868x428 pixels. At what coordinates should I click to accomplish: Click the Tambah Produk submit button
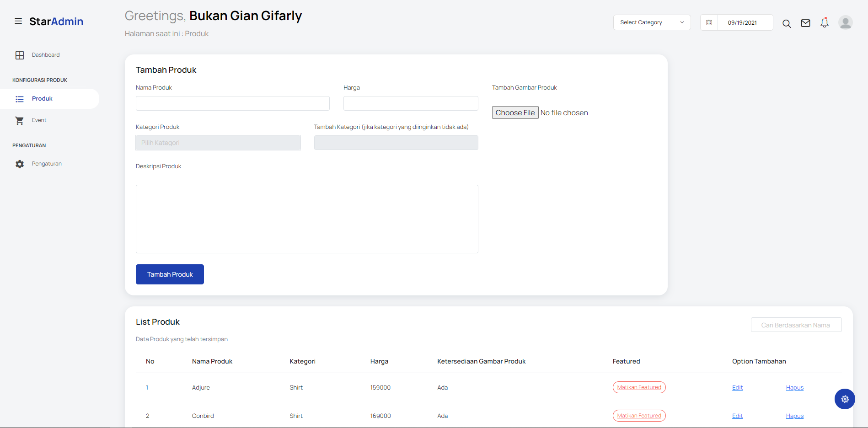pos(170,274)
